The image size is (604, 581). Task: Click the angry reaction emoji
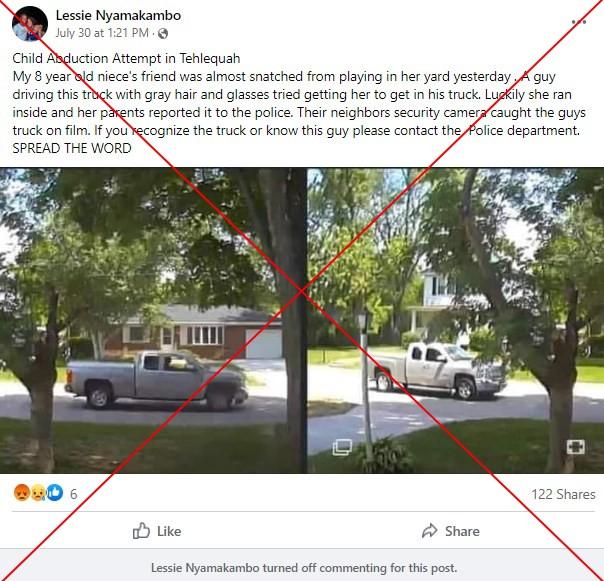point(22,493)
